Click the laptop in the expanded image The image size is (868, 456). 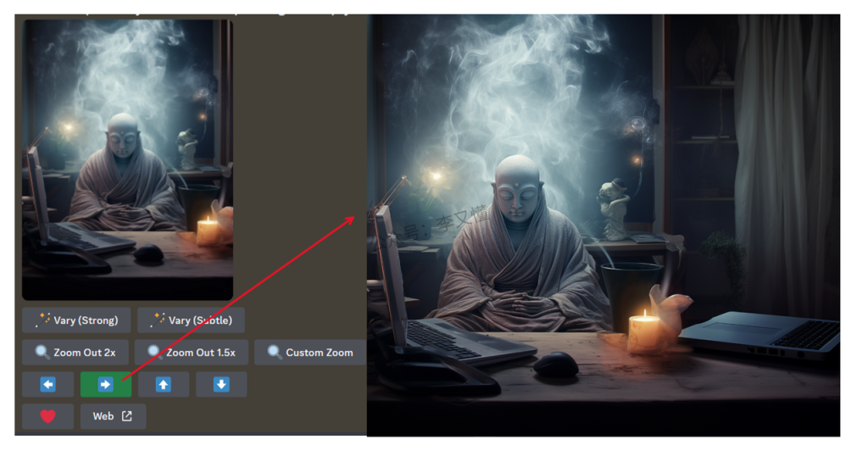[763, 335]
